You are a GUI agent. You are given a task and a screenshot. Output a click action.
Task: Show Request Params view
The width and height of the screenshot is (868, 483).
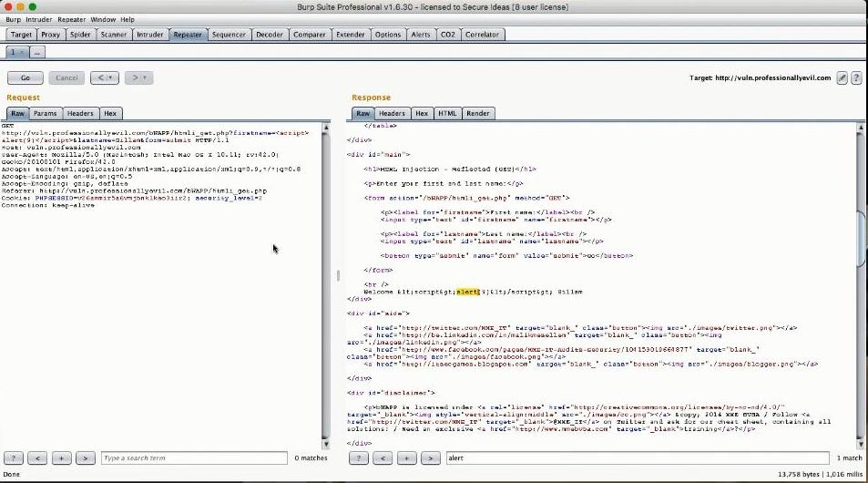click(x=45, y=114)
